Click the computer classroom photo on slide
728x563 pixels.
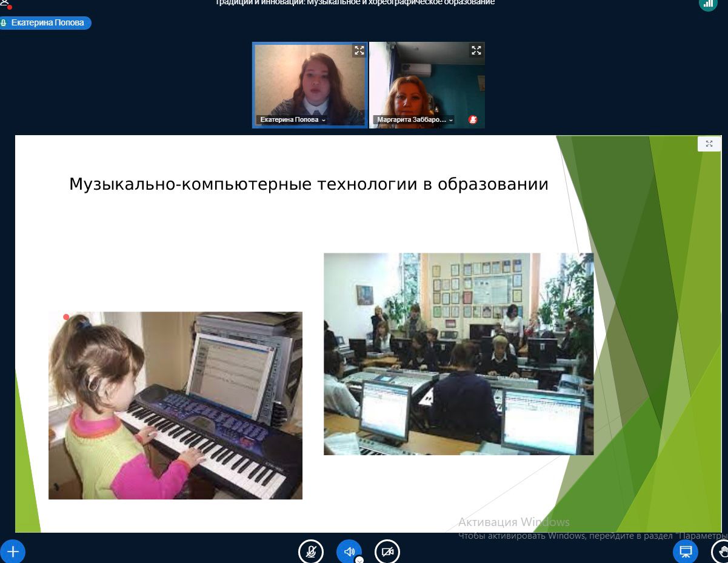(458, 354)
